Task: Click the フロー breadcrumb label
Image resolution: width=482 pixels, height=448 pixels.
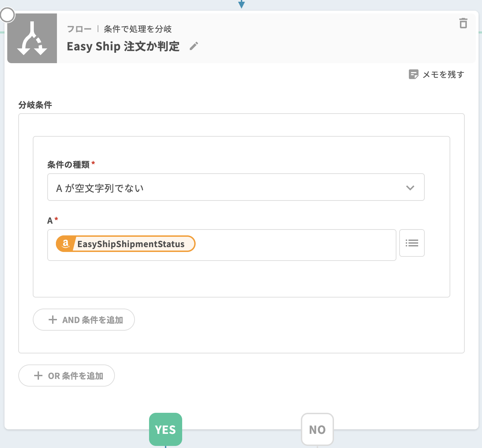Action: [79, 29]
